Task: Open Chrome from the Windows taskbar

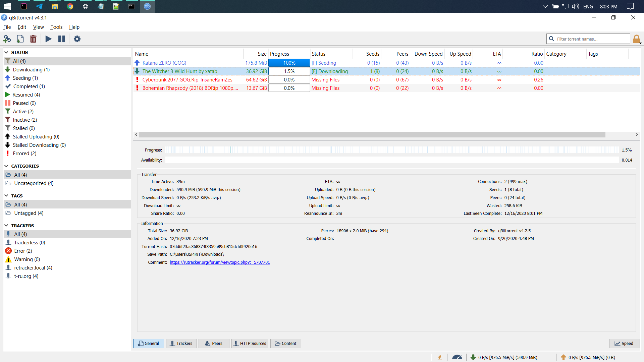Action: pyautogui.click(x=70, y=6)
